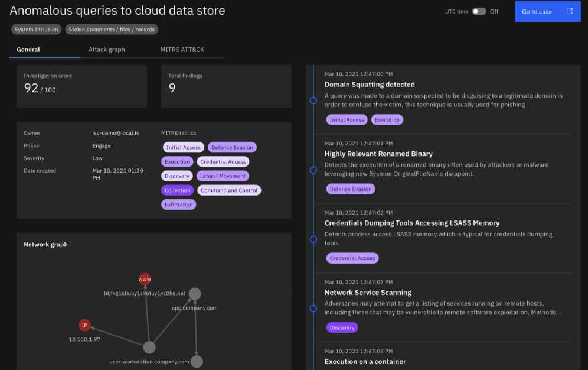Click the app.company.com node
This screenshot has height=370, width=588.
click(195, 293)
